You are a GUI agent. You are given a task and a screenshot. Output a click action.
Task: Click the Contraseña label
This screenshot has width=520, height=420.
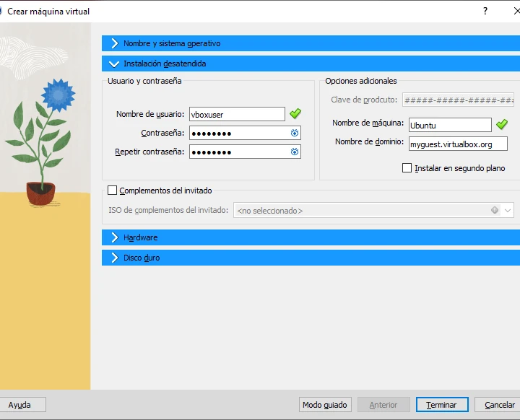tap(162, 133)
